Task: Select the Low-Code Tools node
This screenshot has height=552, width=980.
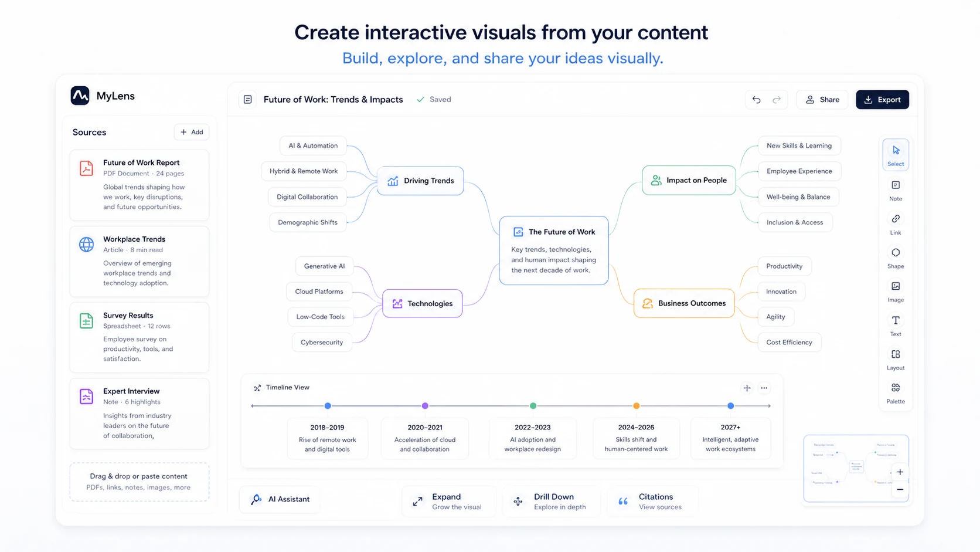Action: 320,317
